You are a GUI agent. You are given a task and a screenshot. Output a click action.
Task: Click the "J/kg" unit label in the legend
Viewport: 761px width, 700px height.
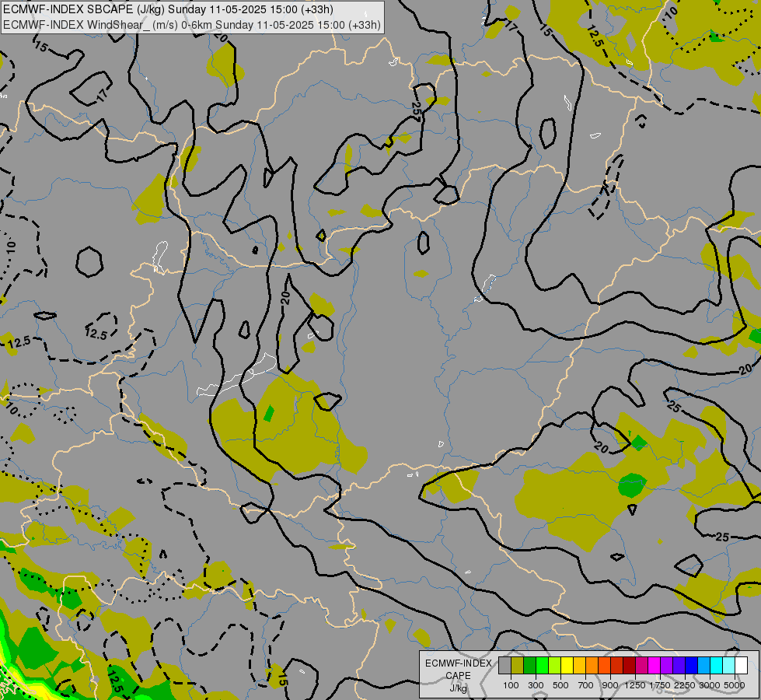point(458,688)
